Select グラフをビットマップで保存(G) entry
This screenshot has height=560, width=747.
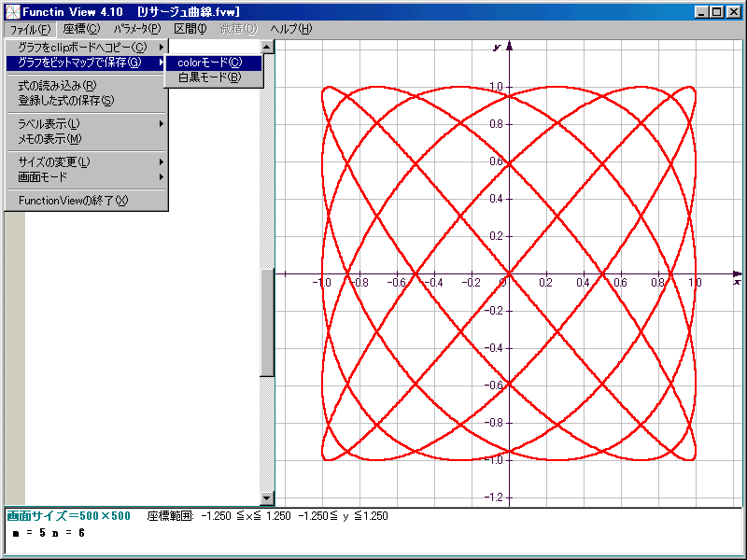pos(87,63)
